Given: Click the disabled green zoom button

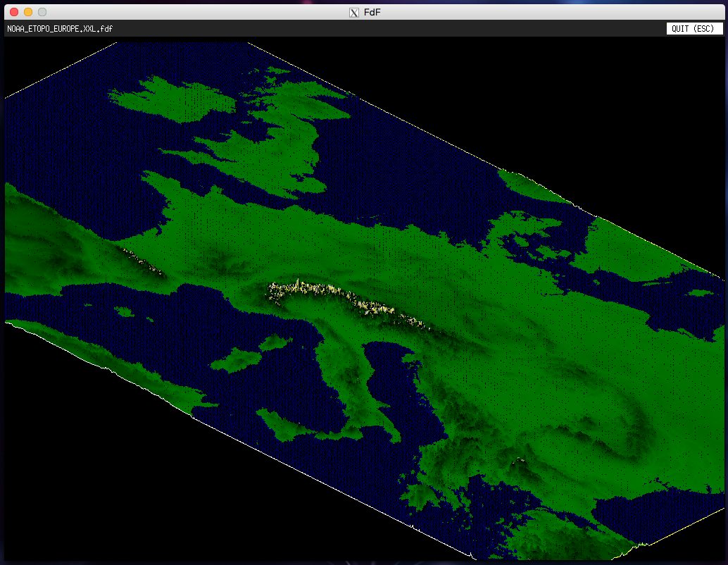Looking at the screenshot, I should pos(42,12).
